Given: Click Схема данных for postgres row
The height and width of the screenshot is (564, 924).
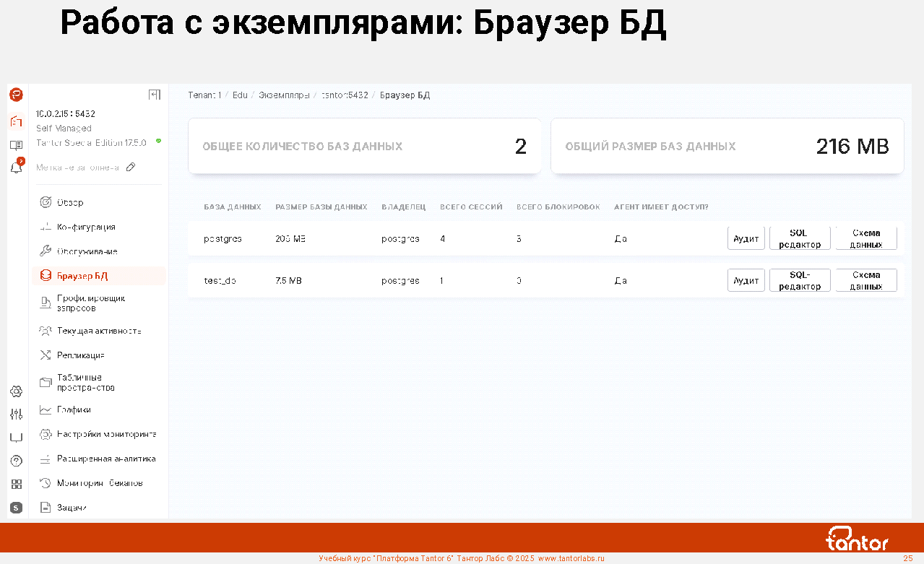Looking at the screenshot, I should [865, 238].
